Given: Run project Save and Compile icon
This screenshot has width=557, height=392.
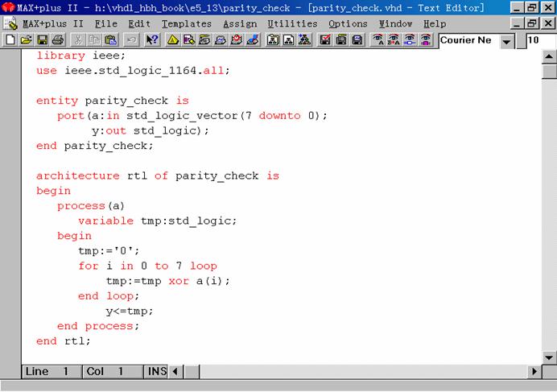Looking at the screenshot, I should coord(341,39).
